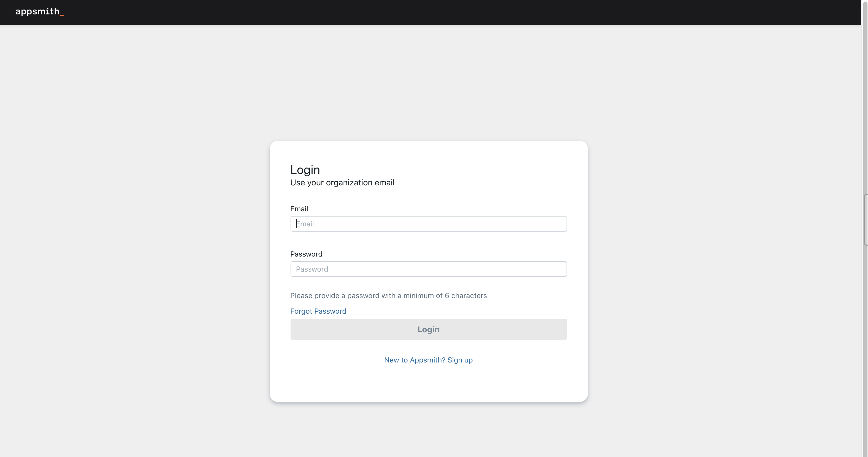
Task: Focus the Password input field
Action: tap(428, 269)
